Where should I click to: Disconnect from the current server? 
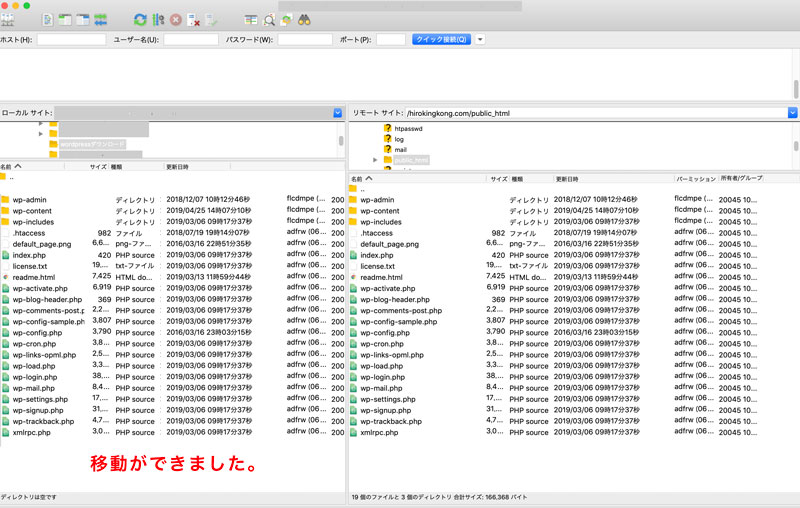(193, 20)
